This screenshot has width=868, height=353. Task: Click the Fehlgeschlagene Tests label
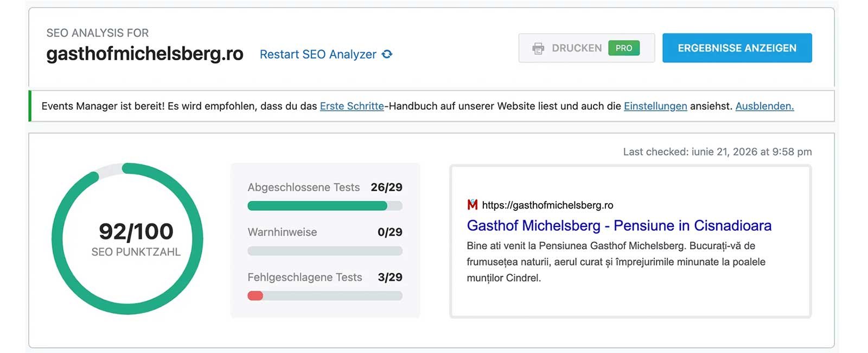point(305,278)
